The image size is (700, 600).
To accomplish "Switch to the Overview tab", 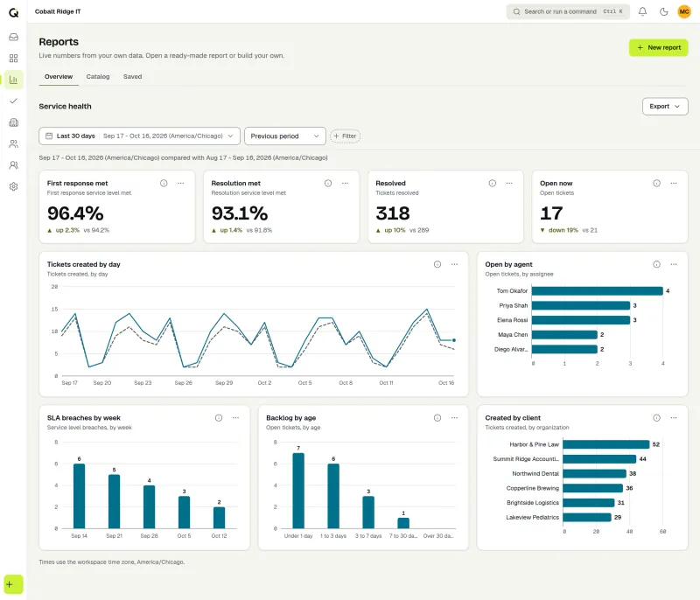I will (x=59, y=77).
